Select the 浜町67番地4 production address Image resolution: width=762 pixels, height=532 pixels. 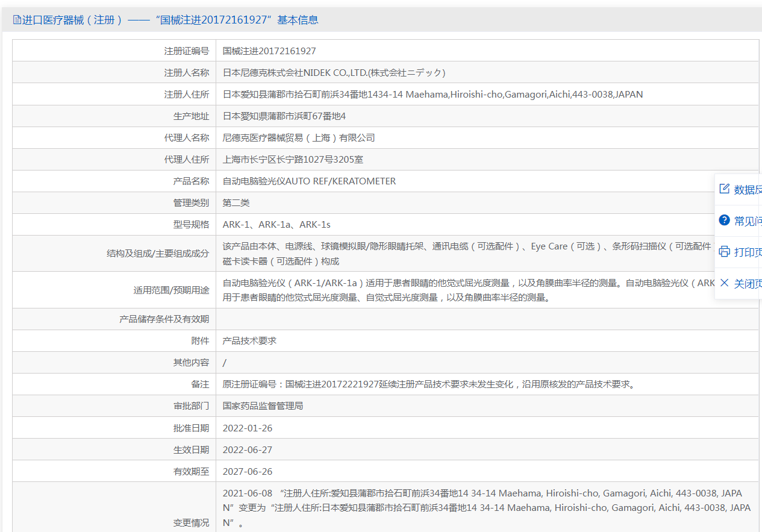pyautogui.click(x=284, y=116)
